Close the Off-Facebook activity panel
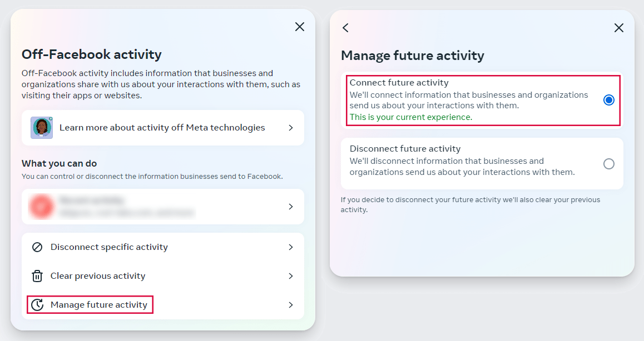This screenshot has height=341, width=644. tap(300, 27)
